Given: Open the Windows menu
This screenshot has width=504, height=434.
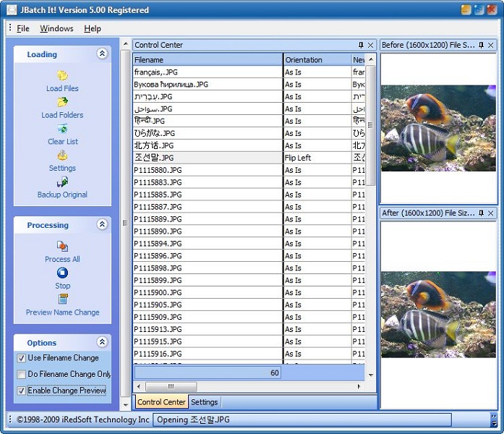Looking at the screenshot, I should 56,29.
